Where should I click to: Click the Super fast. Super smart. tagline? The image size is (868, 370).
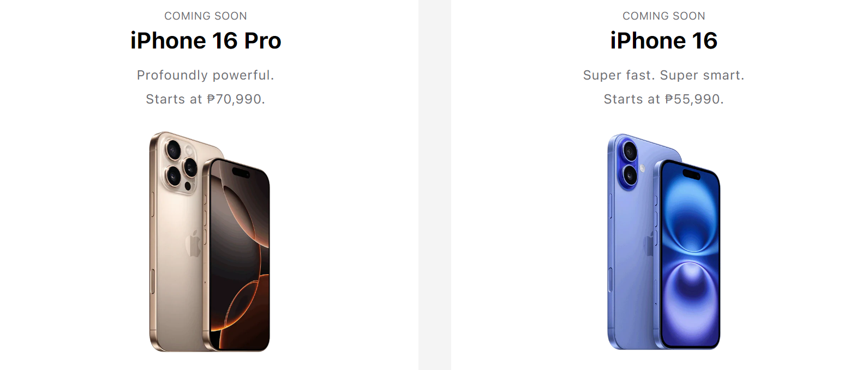663,75
